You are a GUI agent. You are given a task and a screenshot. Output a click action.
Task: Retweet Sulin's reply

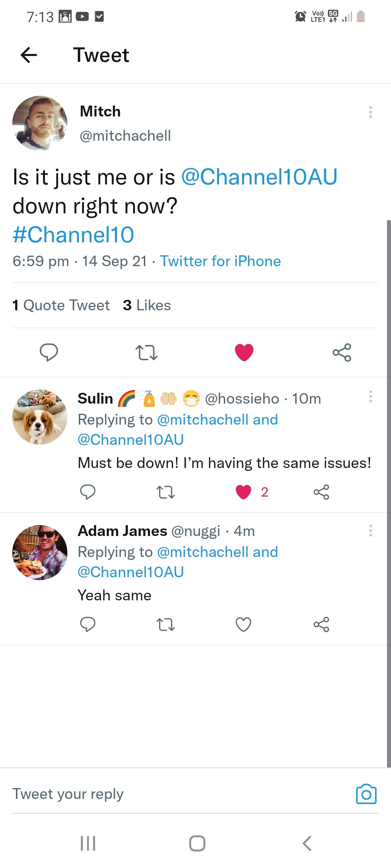[165, 492]
